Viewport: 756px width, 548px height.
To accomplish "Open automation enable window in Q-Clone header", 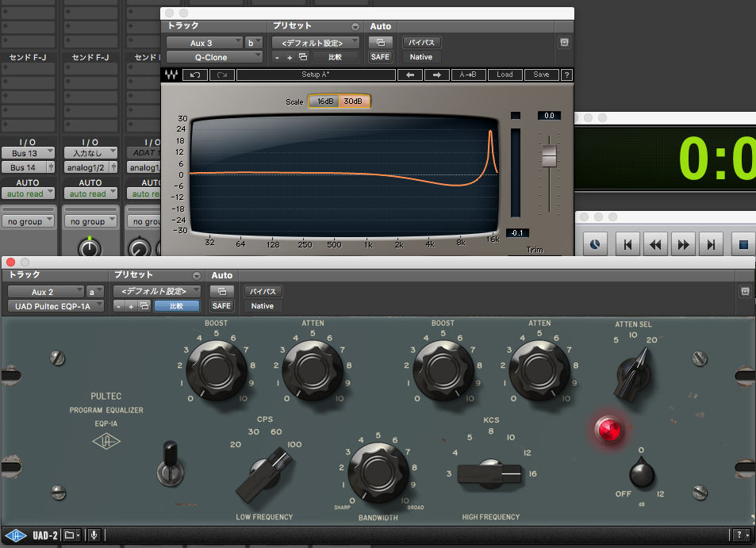I will 381,42.
